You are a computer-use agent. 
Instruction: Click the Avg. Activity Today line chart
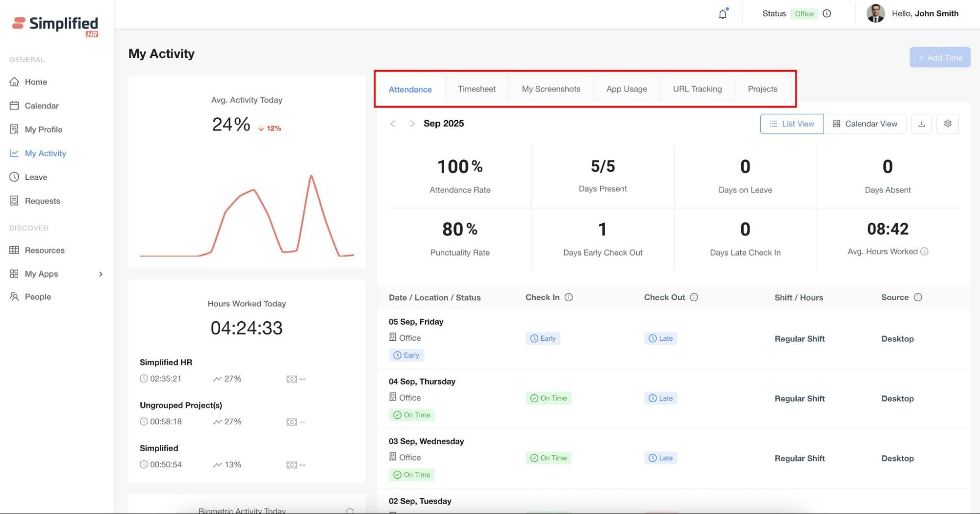(x=247, y=216)
